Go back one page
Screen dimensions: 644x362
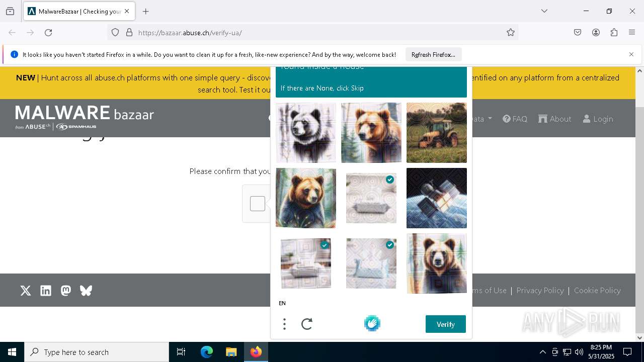click(12, 33)
